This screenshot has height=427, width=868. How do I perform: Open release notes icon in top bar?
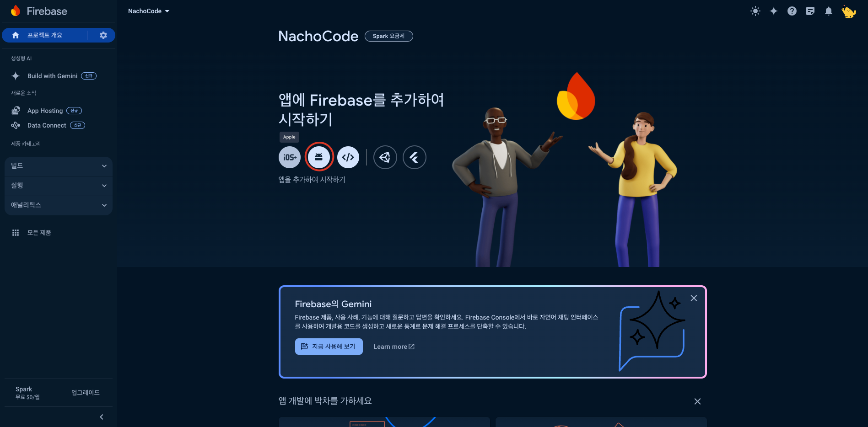tap(810, 11)
